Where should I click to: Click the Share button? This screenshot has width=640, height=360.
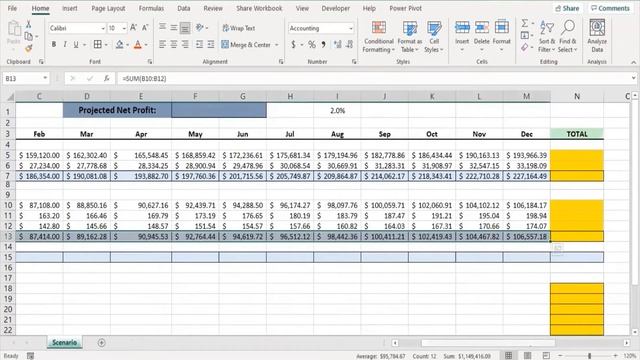pyautogui.click(x=567, y=8)
